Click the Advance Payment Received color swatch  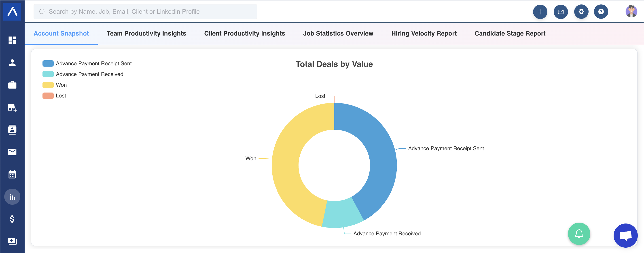coord(48,74)
